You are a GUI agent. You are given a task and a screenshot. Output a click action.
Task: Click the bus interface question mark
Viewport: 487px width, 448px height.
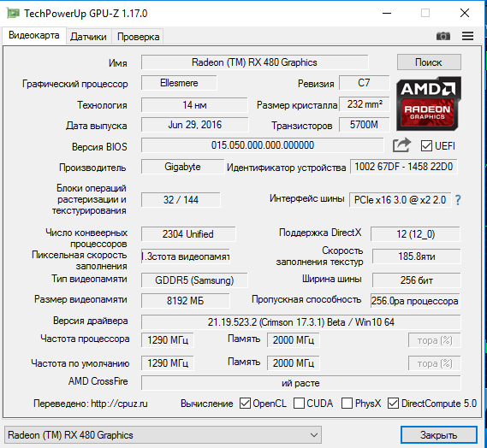coord(458,200)
